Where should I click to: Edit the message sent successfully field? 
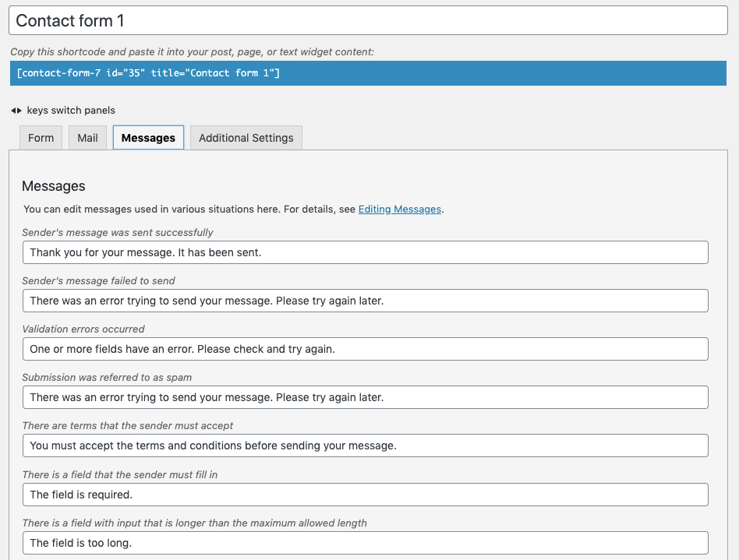coord(366,252)
